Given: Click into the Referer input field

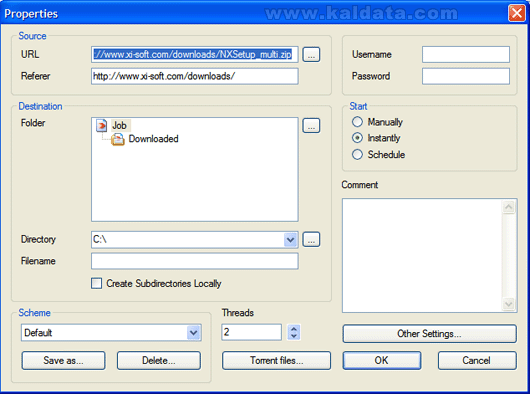Looking at the screenshot, I should (x=195, y=76).
